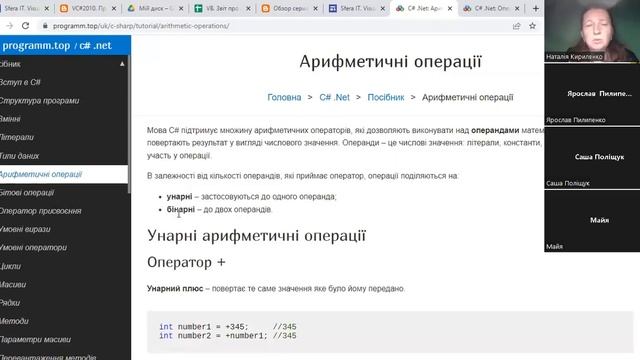Select Саша Поліщук participant tile
Image resolution: width=640 pixels, height=360 pixels.
click(592, 158)
